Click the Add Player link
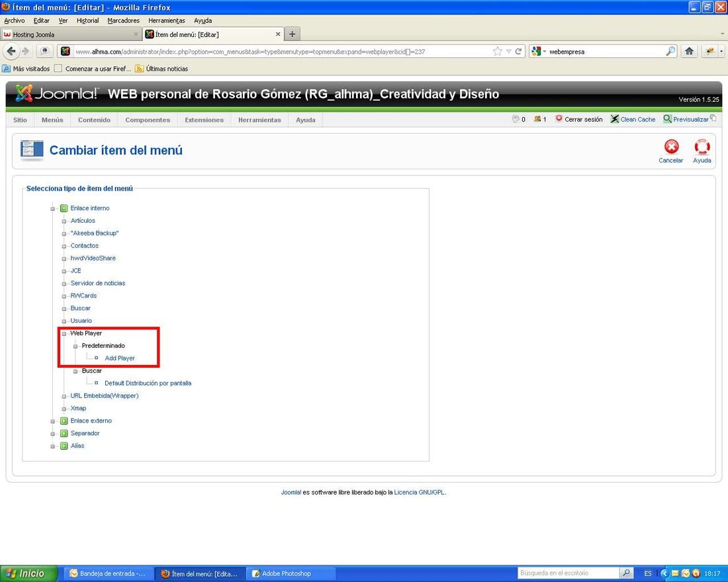Image resolution: width=728 pixels, height=582 pixels. [120, 358]
